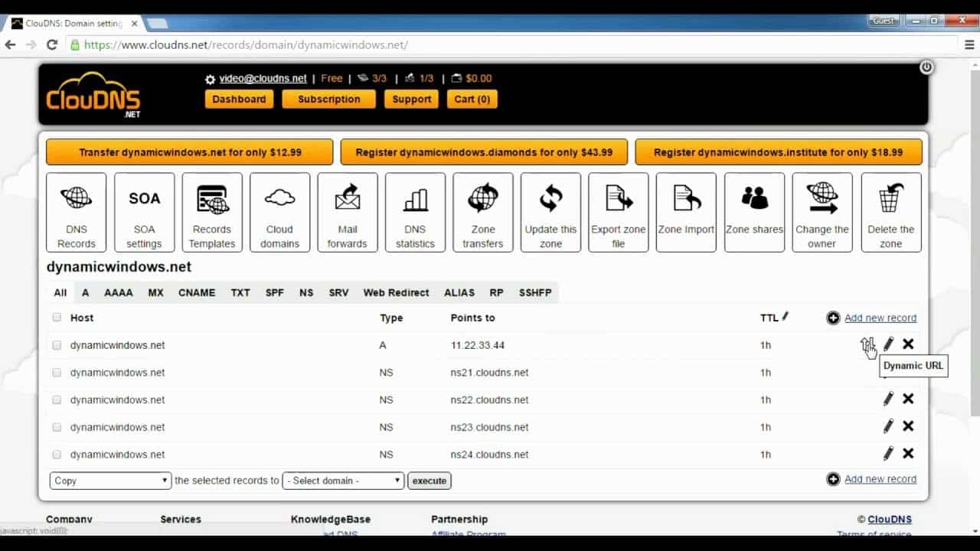Open Mail forwards tile
Screen dimensions: 980x551
coord(348,212)
